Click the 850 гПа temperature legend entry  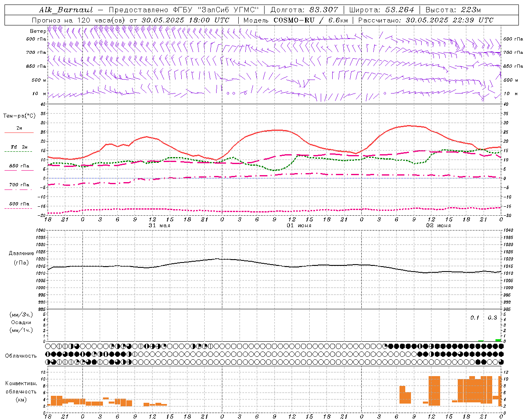click(19, 166)
